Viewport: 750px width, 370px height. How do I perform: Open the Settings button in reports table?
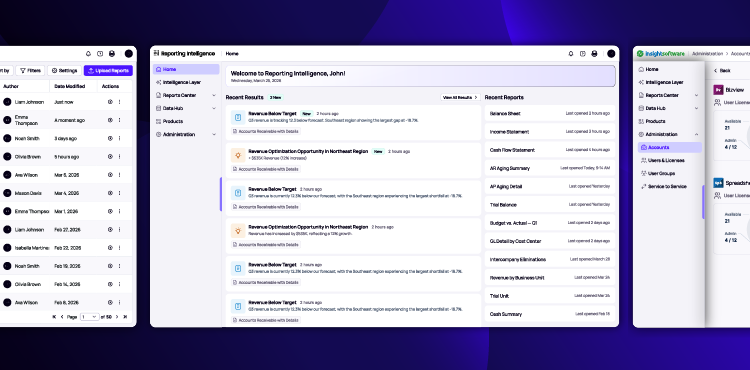tap(65, 70)
